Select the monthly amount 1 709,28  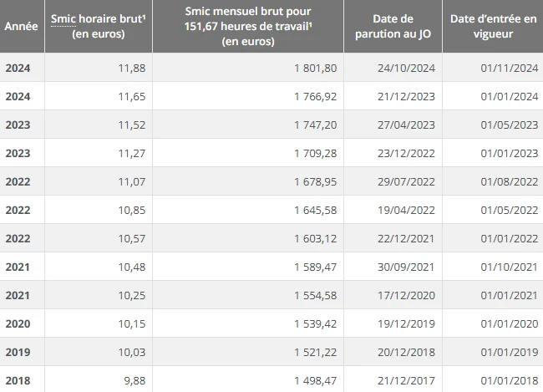(x=316, y=153)
